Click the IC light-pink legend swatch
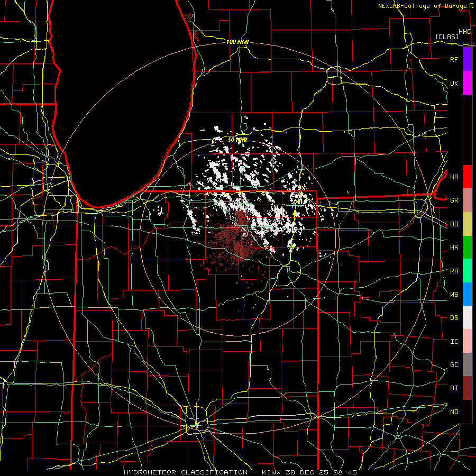This screenshot has height=476, width=476. (x=467, y=341)
